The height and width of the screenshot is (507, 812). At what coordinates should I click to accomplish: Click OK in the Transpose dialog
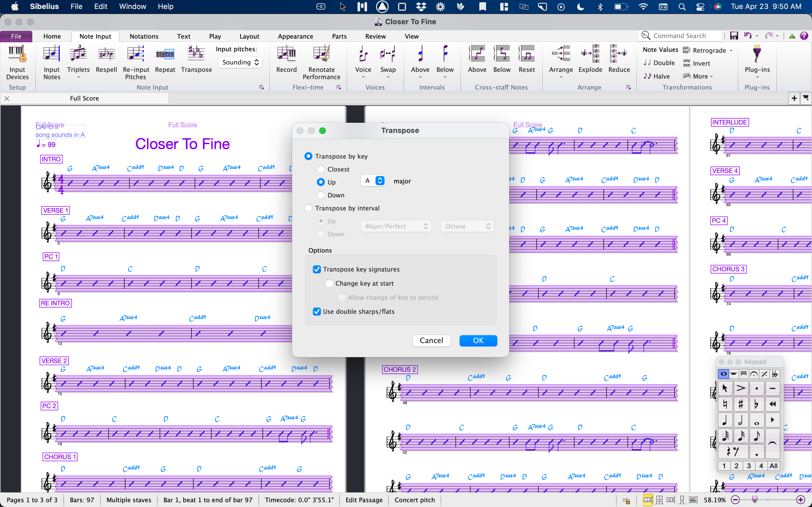478,341
